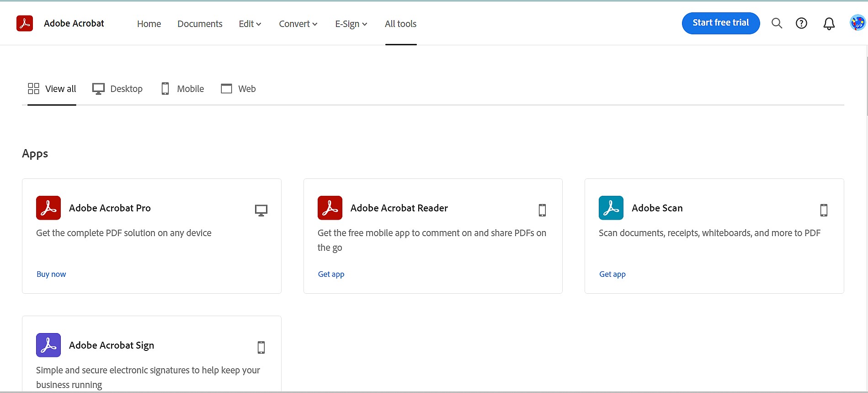Switch to the Desktop filter tab

click(117, 89)
